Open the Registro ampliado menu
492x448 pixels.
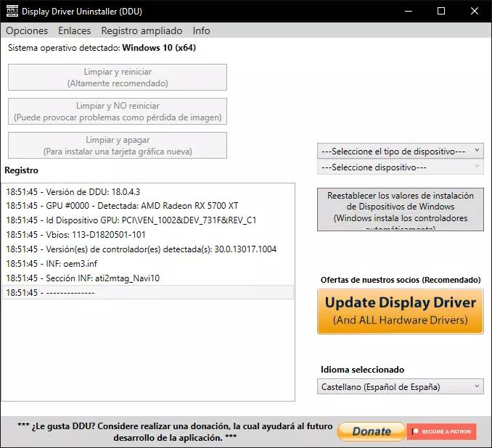click(x=142, y=30)
